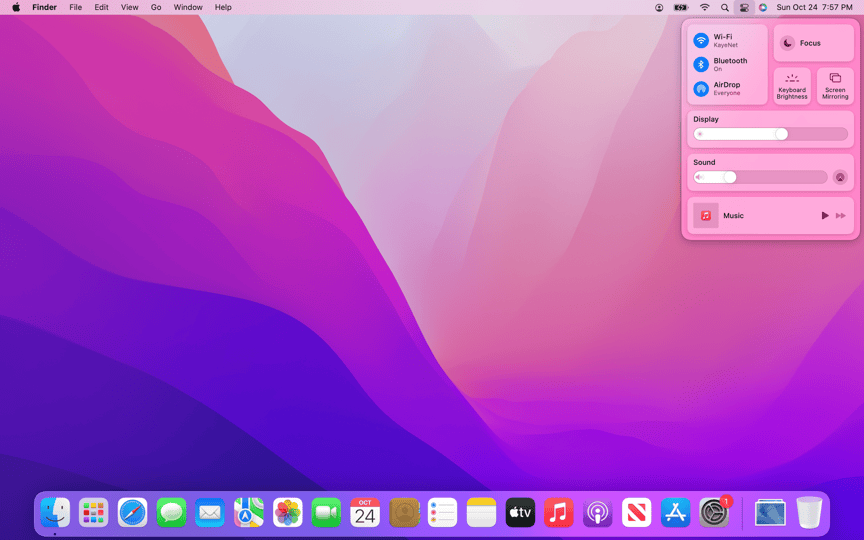Launch Maps from the Dock
This screenshot has height=540, width=864.
[x=249, y=512]
